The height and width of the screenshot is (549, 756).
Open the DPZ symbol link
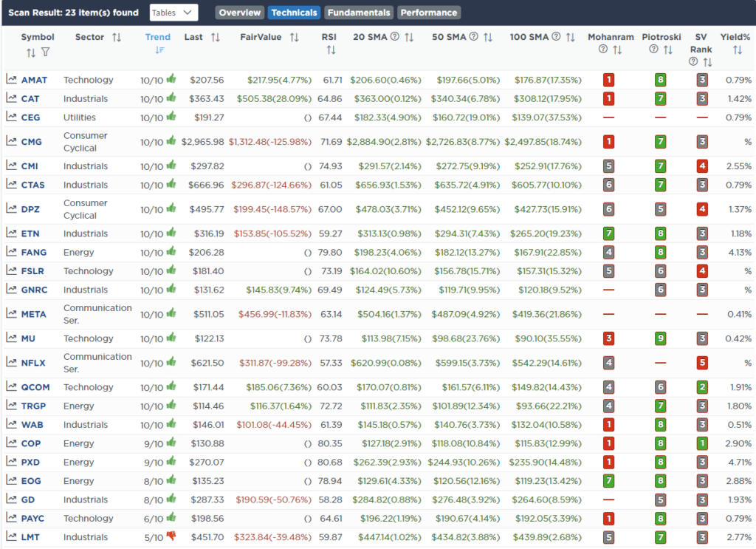coord(30,209)
